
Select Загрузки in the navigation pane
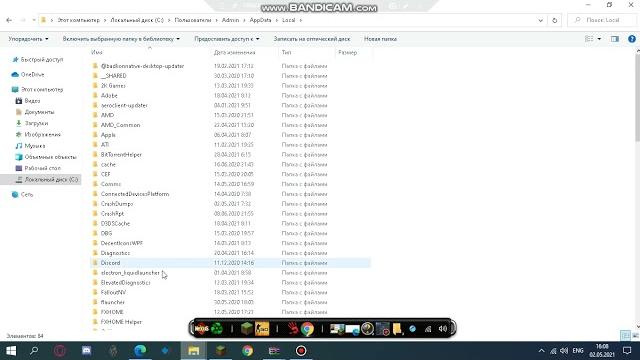pos(36,123)
